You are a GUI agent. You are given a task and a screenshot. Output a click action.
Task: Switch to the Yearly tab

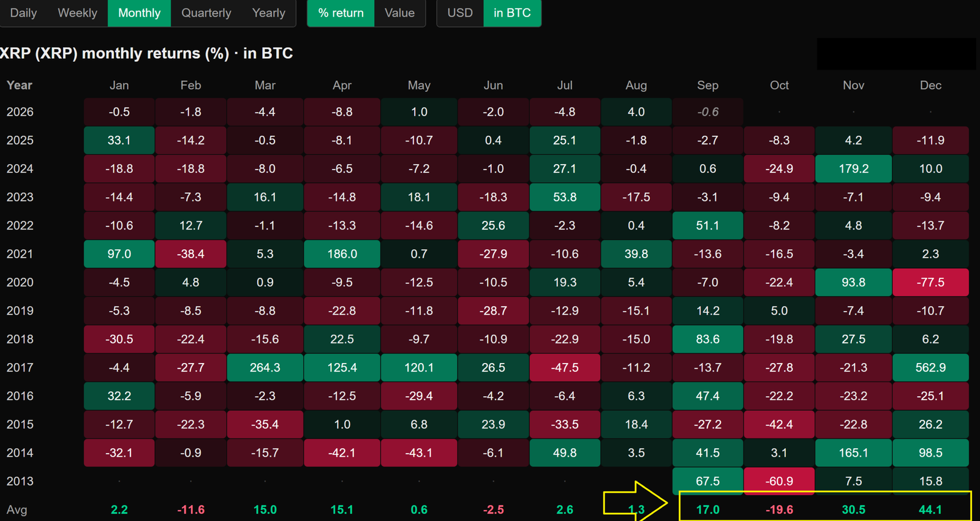tap(268, 13)
